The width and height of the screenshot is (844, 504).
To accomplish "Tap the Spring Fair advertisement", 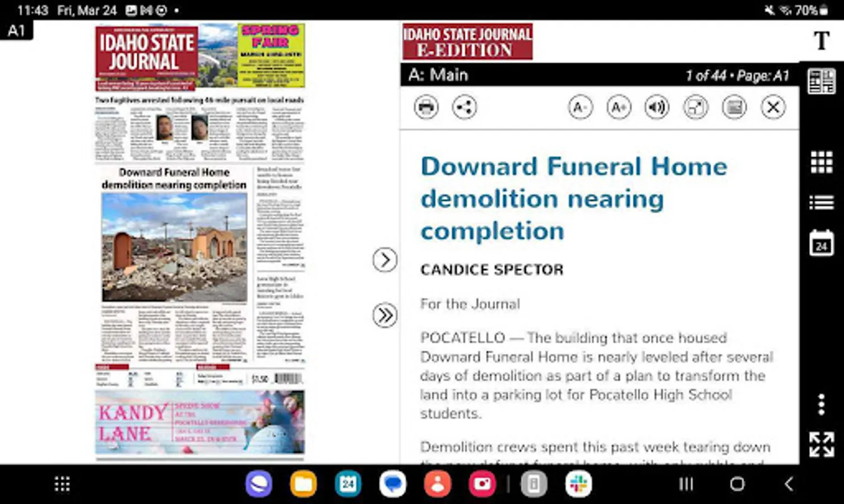I will pyautogui.click(x=271, y=55).
